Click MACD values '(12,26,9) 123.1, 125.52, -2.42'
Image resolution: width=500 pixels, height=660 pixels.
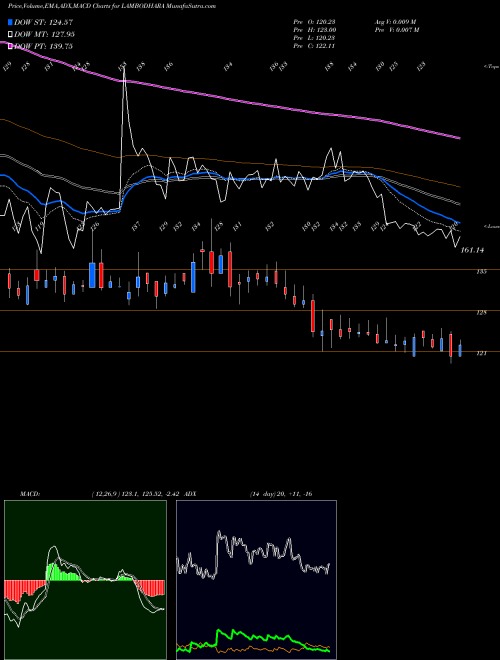[x=136, y=494]
